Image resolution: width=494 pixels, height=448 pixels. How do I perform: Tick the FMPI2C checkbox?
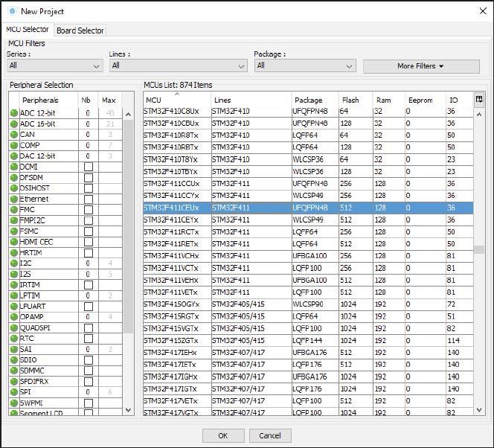click(x=89, y=220)
